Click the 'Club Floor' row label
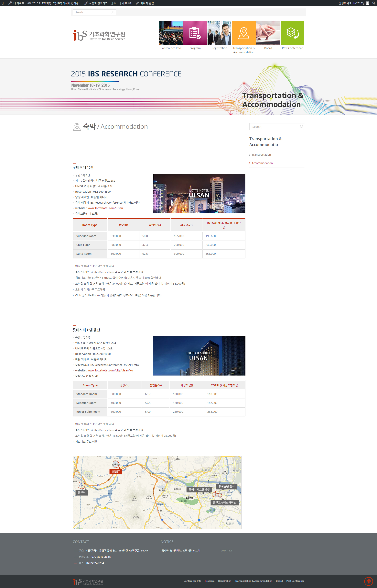Image resolution: width=377 pixels, height=588 pixels. 90,245
